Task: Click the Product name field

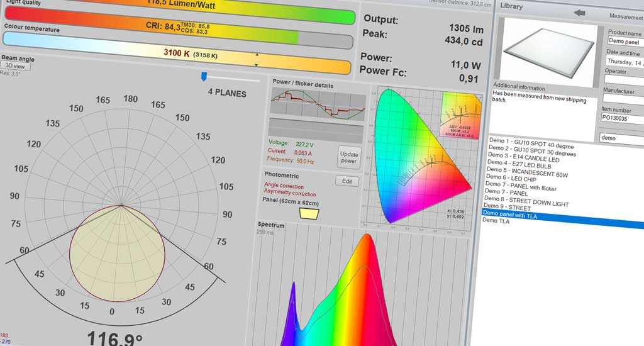Action: pos(626,41)
